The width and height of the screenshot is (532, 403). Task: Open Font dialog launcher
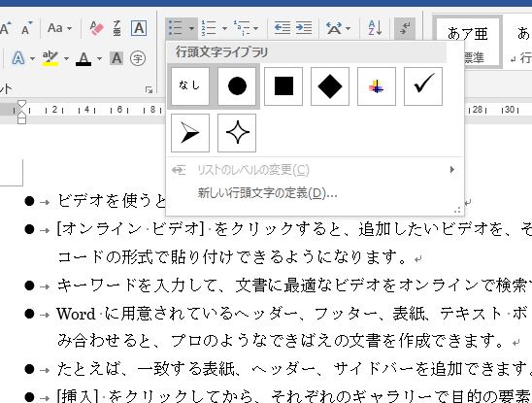149,90
